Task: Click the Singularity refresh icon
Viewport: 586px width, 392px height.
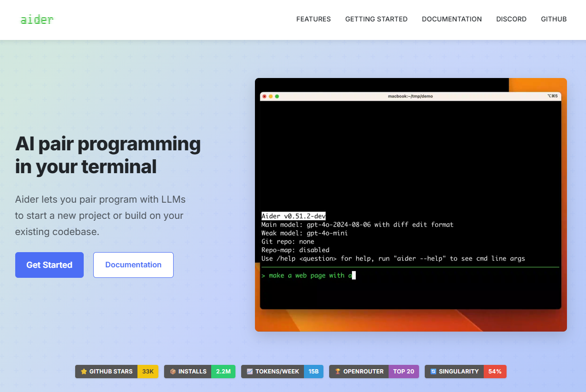Action: [x=433, y=372]
